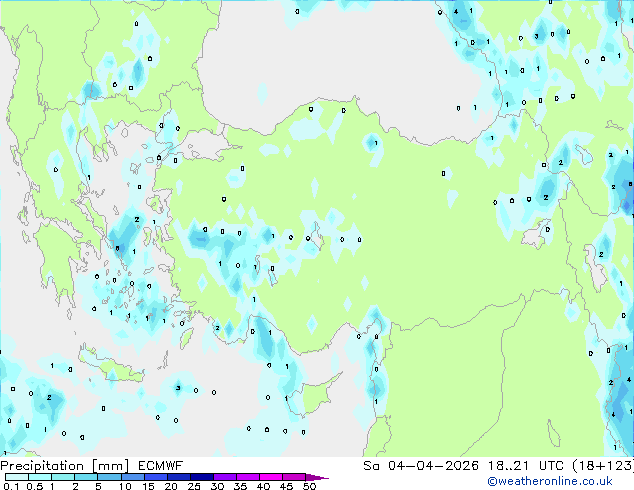Screen dimensions: 634x490
Task: Select the 2–5 mm legend color box
Action: [x=86, y=477]
